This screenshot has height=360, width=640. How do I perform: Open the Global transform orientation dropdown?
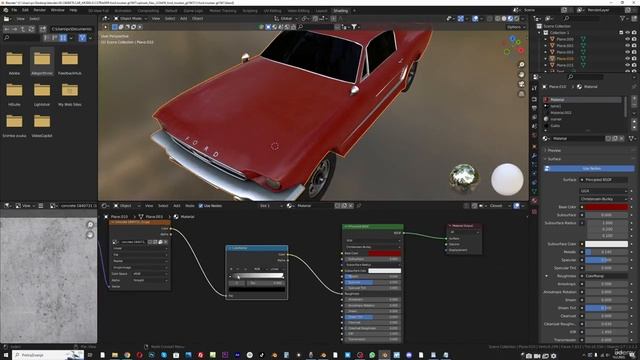286,18
